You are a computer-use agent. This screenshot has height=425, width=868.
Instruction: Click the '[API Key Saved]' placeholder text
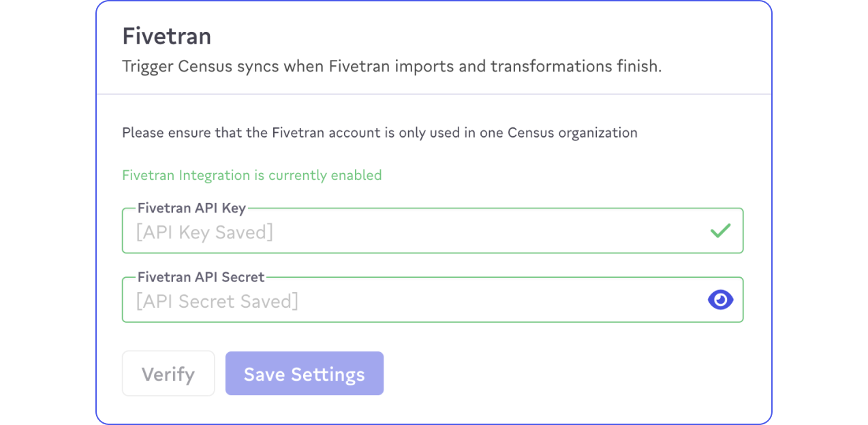click(x=204, y=232)
